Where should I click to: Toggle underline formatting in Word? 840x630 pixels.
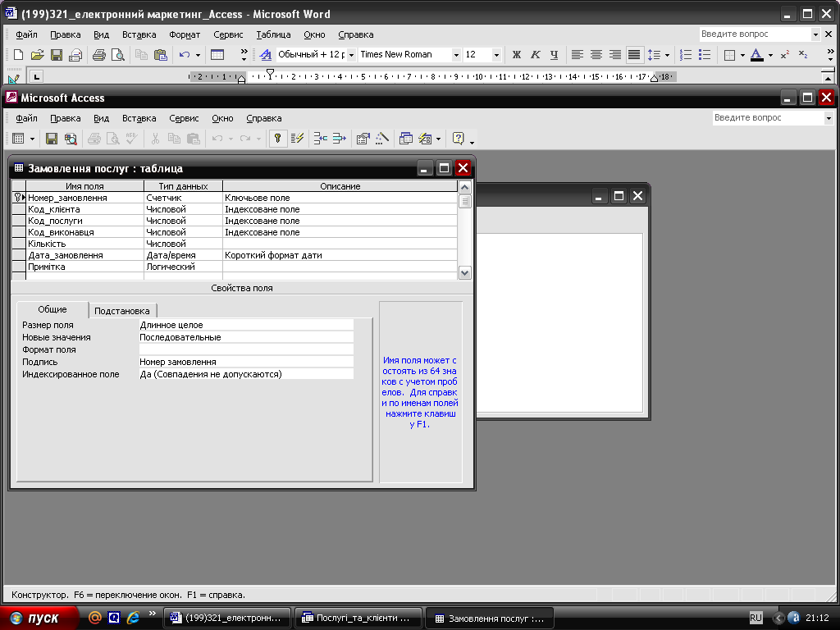555,55
